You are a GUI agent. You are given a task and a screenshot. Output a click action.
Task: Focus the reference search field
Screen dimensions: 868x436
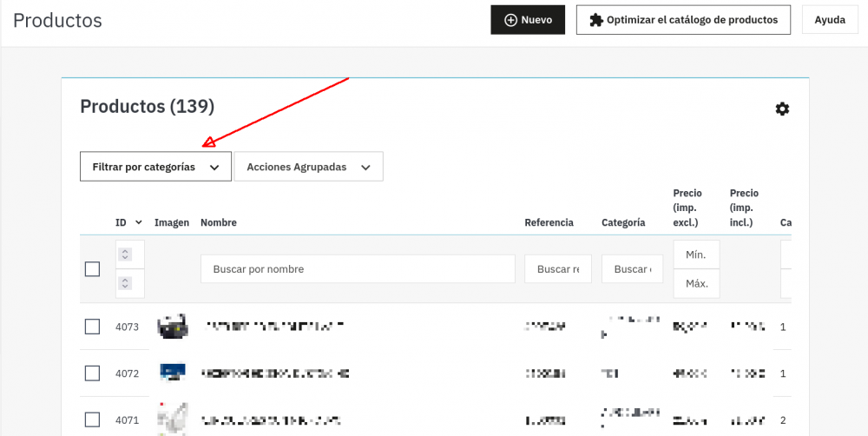click(x=558, y=269)
